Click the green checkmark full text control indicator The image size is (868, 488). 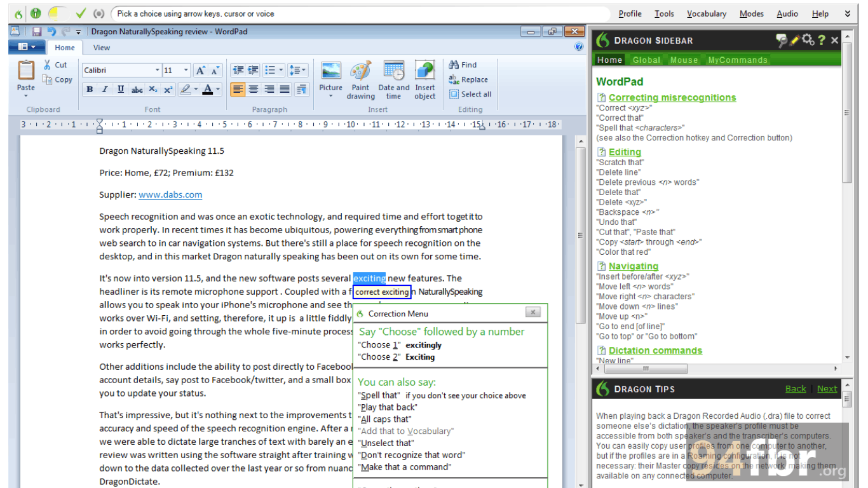click(80, 13)
